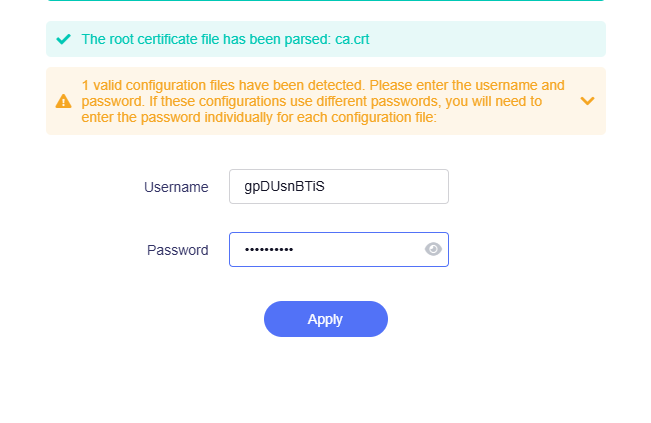The width and height of the screenshot is (651, 423).
Task: Click the ca.crt filename in success message
Action: click(352, 39)
